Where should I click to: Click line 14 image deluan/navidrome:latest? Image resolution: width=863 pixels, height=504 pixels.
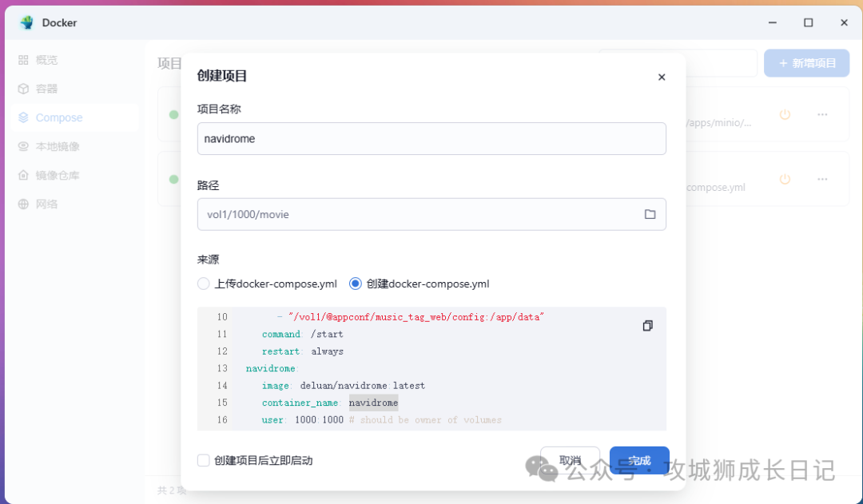pyautogui.click(x=344, y=385)
